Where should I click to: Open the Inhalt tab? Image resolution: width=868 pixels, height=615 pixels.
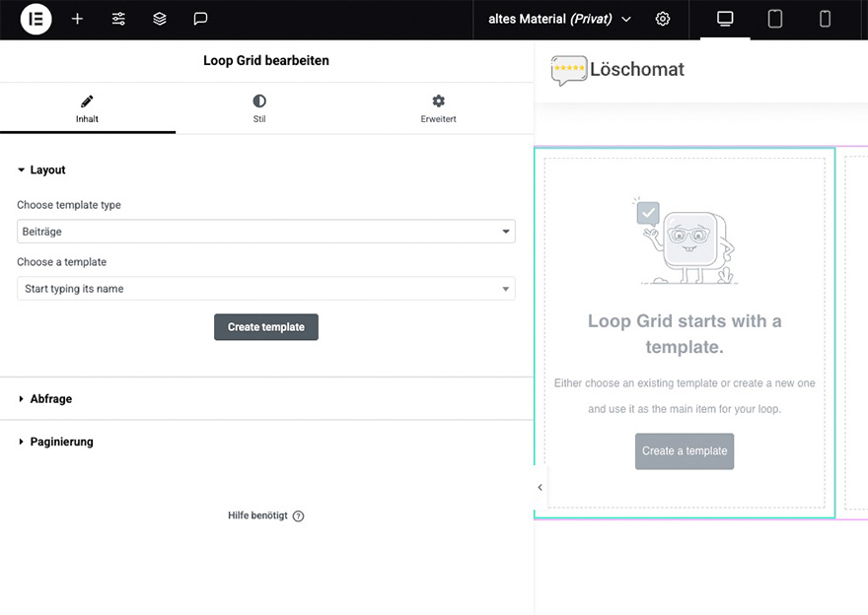click(87, 108)
